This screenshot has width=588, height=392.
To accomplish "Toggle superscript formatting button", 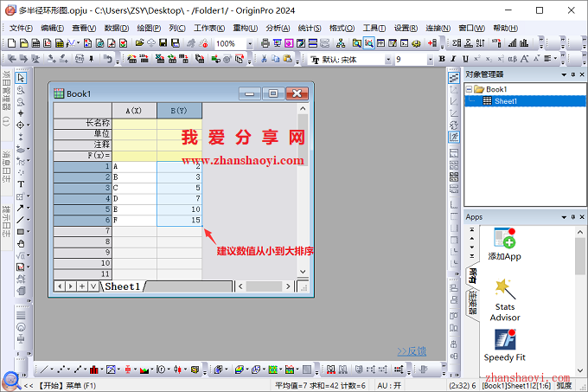I will pyautogui.click(x=477, y=59).
